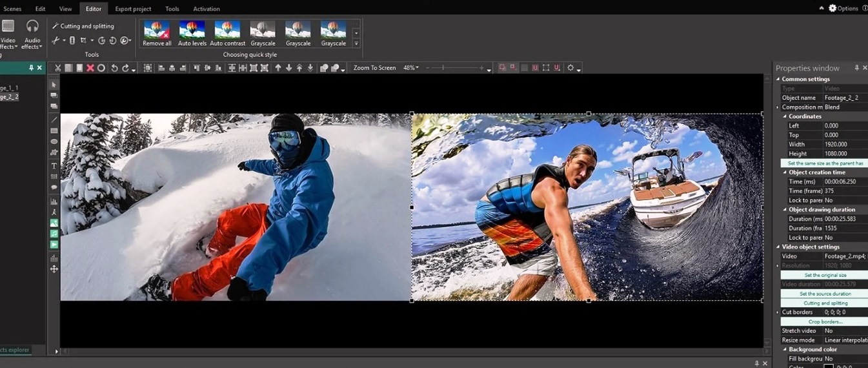Click the Redo arrow in editor toolbar
The image size is (868, 368).
coord(126,68)
